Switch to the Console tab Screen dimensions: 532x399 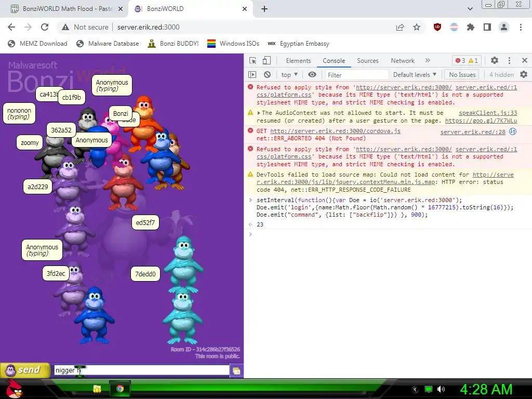(334, 61)
